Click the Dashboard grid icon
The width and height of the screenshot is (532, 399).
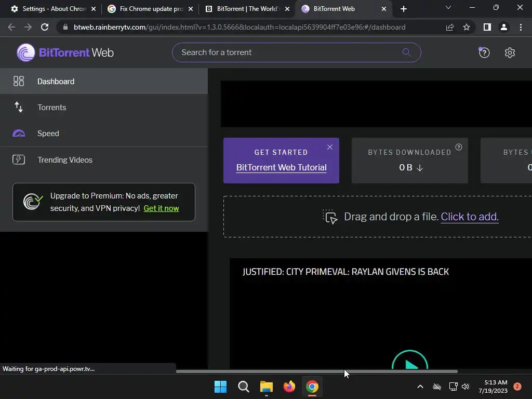tap(19, 81)
